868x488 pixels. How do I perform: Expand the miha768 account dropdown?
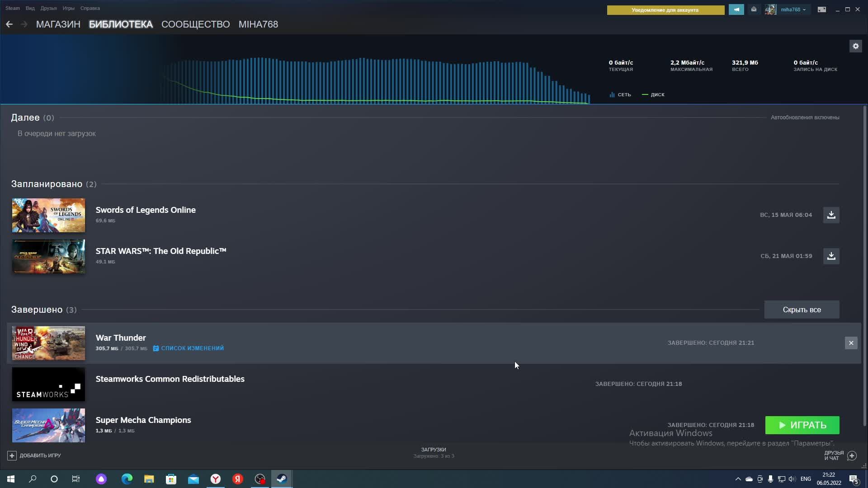coord(793,9)
